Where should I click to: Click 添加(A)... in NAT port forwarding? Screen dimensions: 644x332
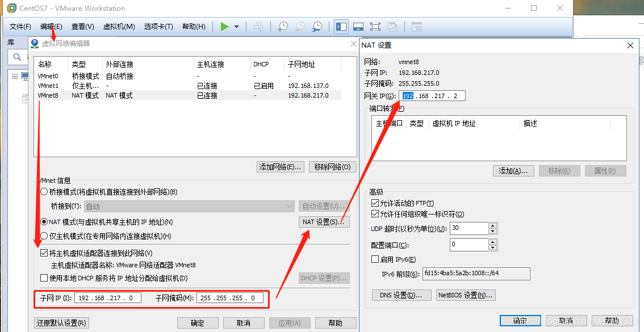click(x=513, y=171)
